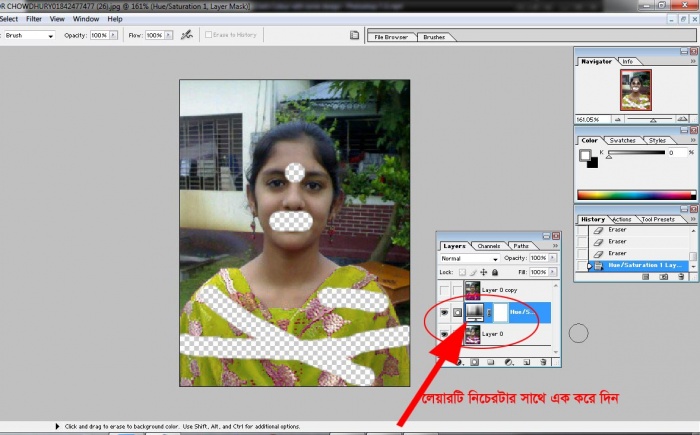Image resolution: width=700 pixels, height=435 pixels.
Task: Switch to the Paths tab
Action: tap(521, 246)
